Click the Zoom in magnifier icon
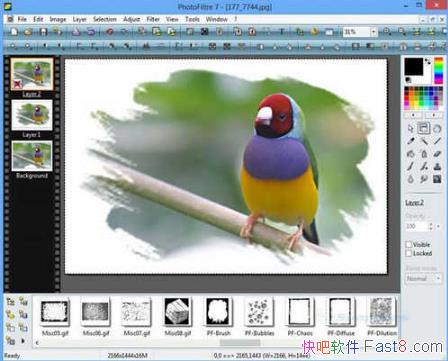 387,32
